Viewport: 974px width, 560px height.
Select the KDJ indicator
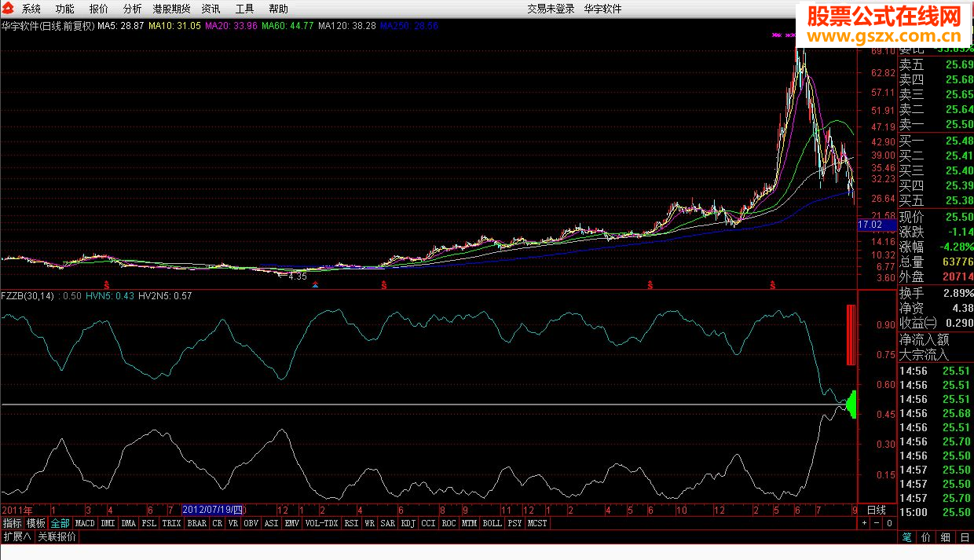(x=408, y=523)
